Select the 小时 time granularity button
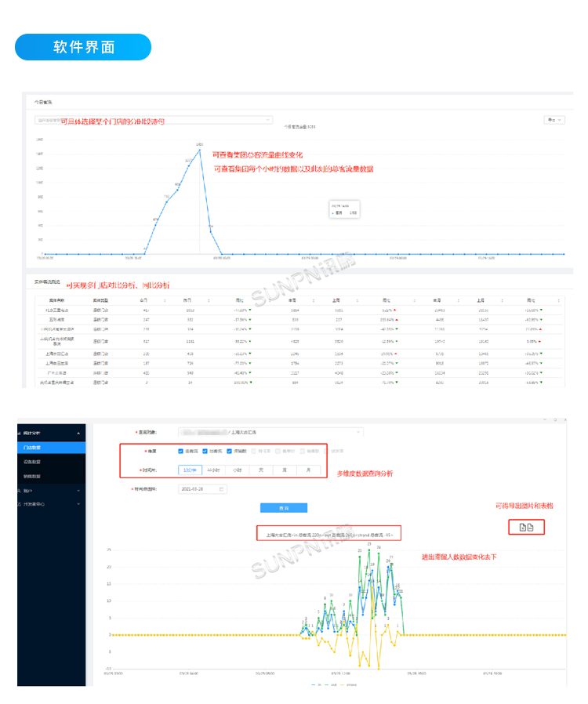Screen dimensions: 588x704 [x=238, y=470]
